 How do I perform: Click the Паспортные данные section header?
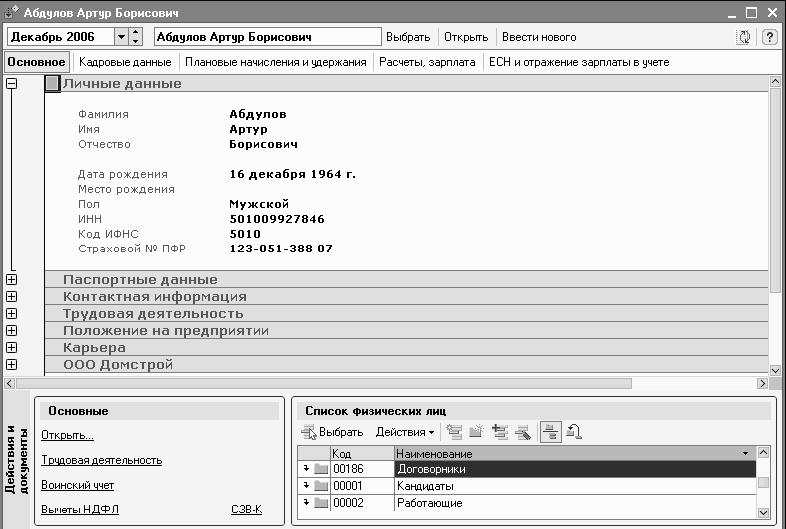pos(407,279)
